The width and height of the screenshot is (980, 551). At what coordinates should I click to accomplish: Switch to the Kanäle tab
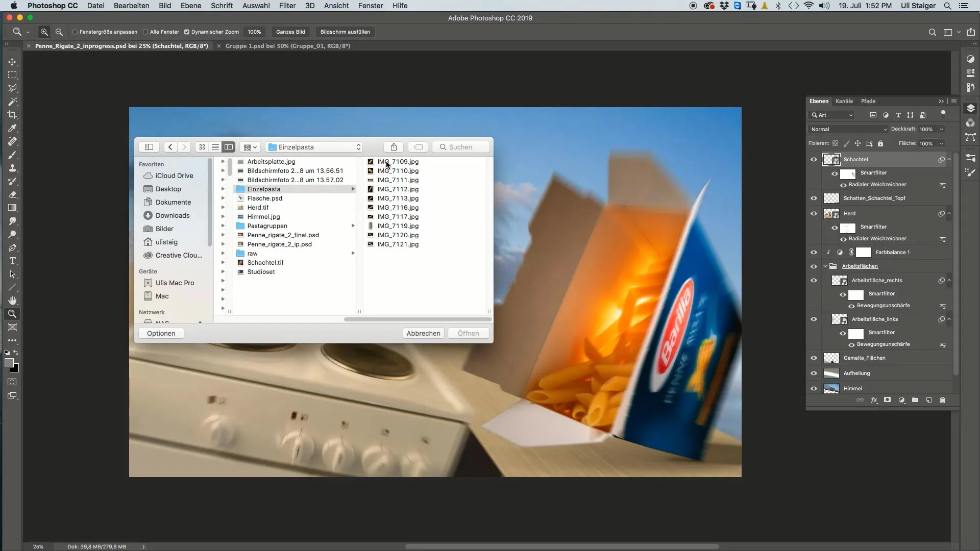click(844, 101)
